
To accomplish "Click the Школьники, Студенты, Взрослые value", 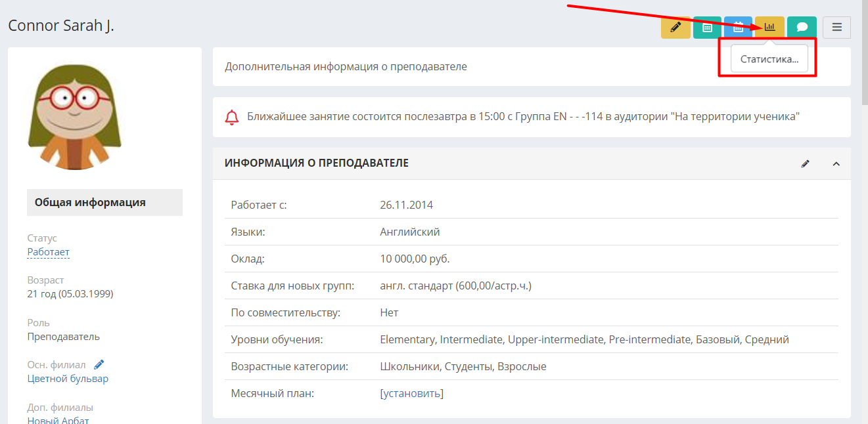I will click(463, 366).
